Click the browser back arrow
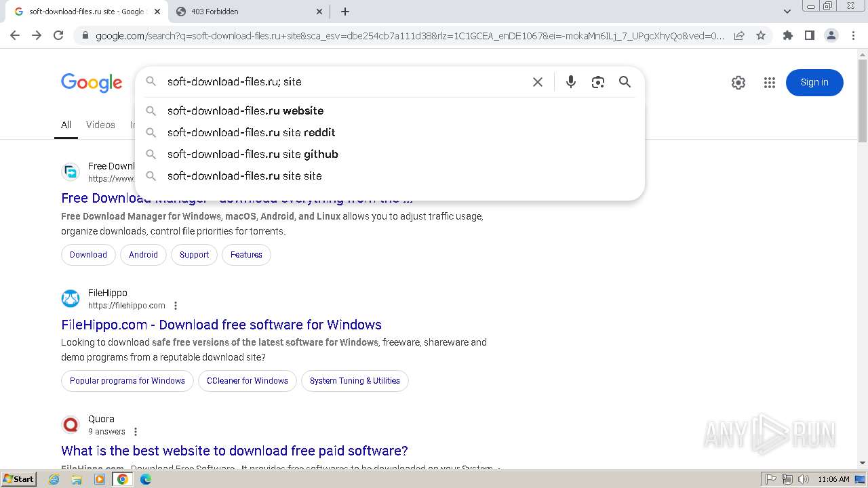The height and width of the screenshot is (488, 868). click(15, 35)
